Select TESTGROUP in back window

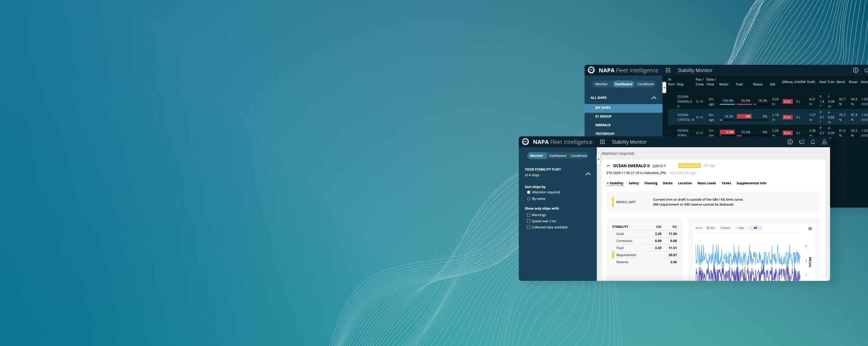(623, 134)
